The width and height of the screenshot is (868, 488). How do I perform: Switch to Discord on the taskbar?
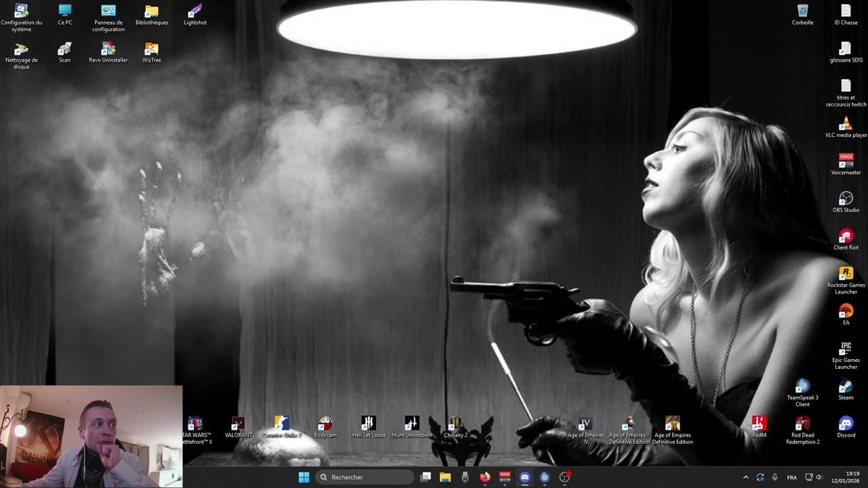coord(524,477)
